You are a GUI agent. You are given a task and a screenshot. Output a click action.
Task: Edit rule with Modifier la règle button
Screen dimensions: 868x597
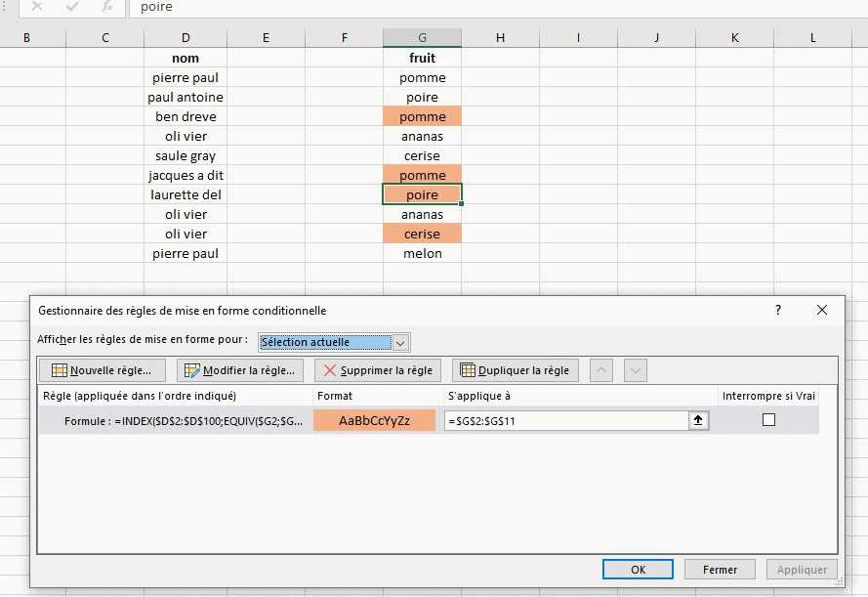tap(239, 370)
